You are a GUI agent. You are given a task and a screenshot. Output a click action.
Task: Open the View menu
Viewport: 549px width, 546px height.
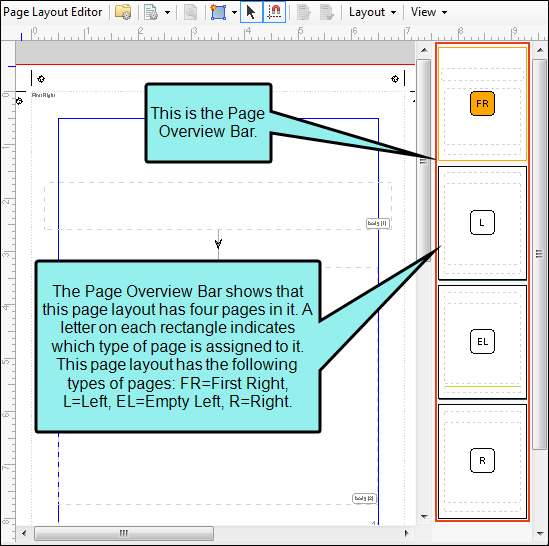click(x=429, y=12)
